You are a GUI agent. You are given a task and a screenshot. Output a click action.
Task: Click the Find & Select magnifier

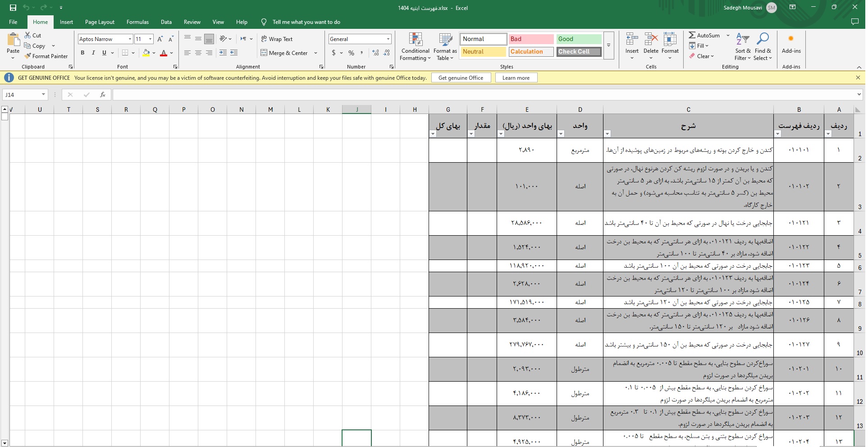coord(763,40)
